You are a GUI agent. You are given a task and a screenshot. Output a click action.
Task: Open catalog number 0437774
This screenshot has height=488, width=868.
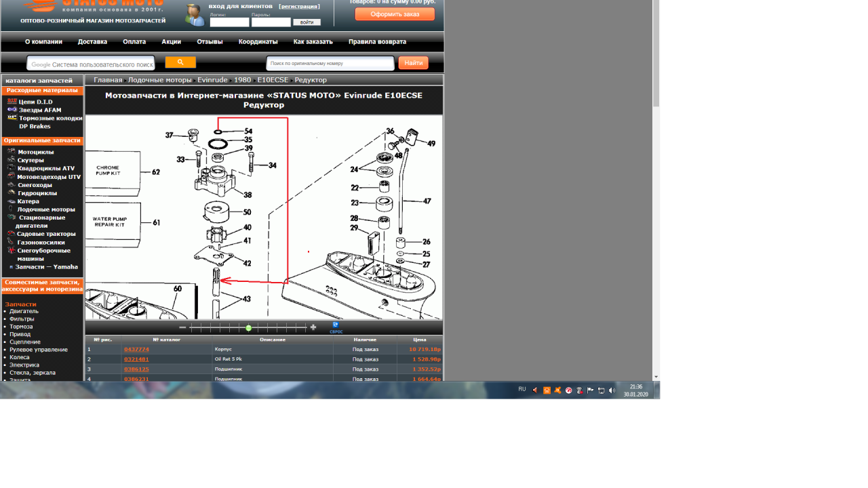pos(136,349)
